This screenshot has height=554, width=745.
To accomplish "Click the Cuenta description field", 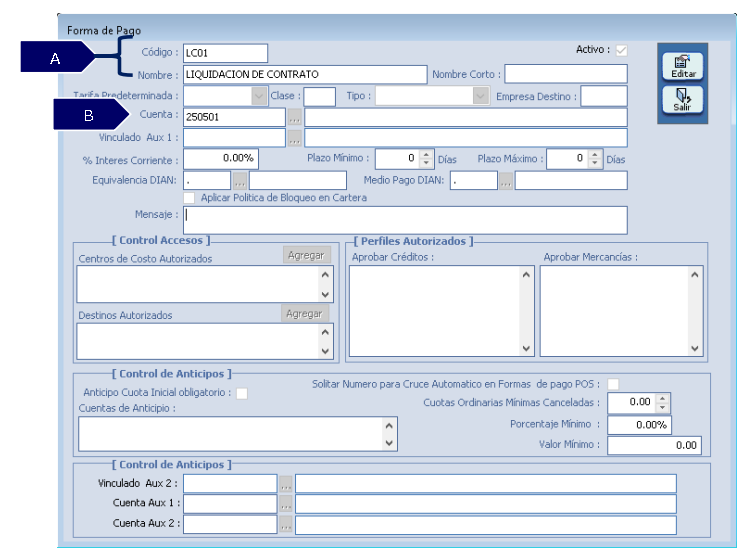I will 466,117.
